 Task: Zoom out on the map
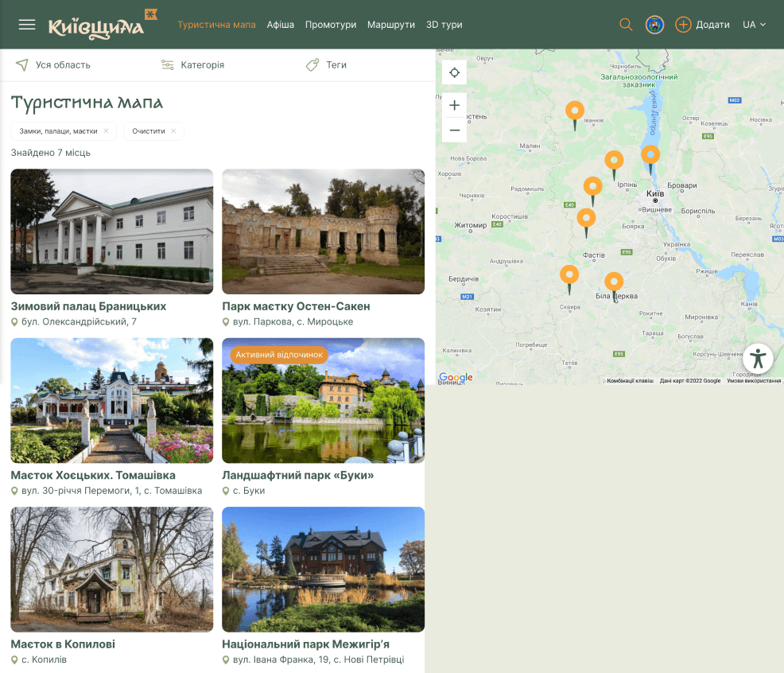(x=454, y=130)
